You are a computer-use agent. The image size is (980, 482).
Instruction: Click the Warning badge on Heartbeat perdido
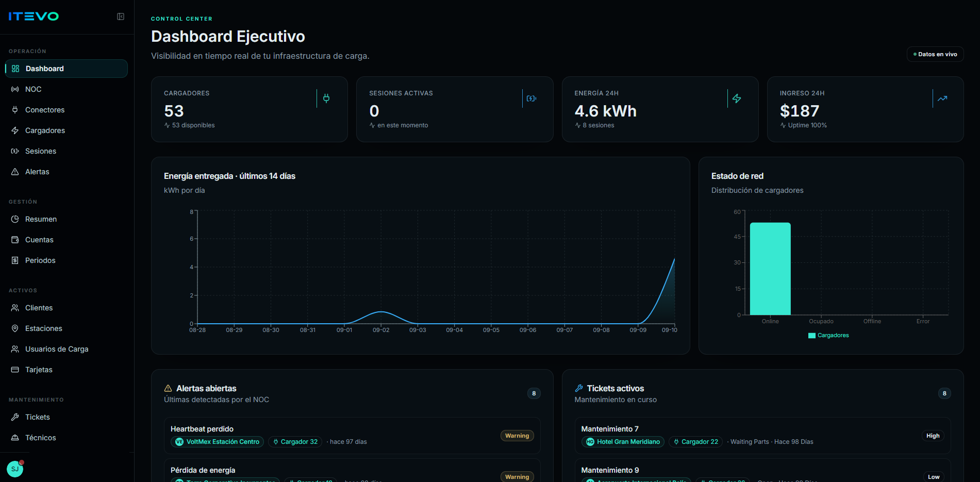coord(517,436)
